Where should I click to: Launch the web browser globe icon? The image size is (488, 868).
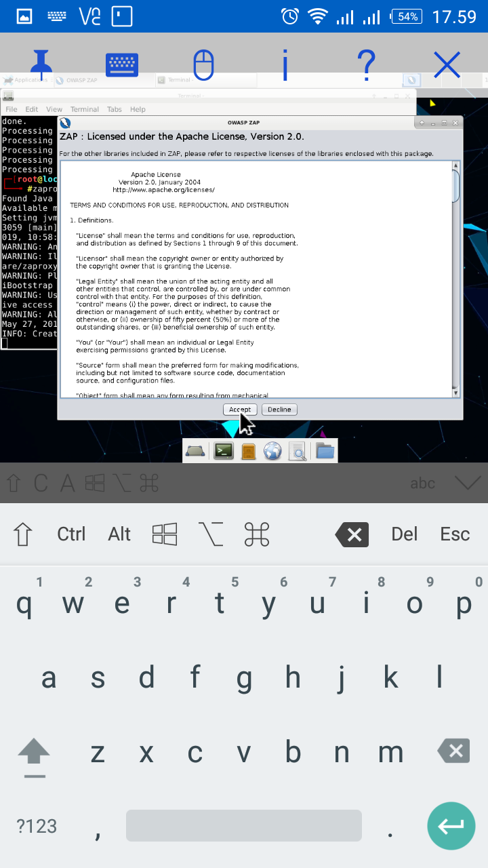(272, 451)
